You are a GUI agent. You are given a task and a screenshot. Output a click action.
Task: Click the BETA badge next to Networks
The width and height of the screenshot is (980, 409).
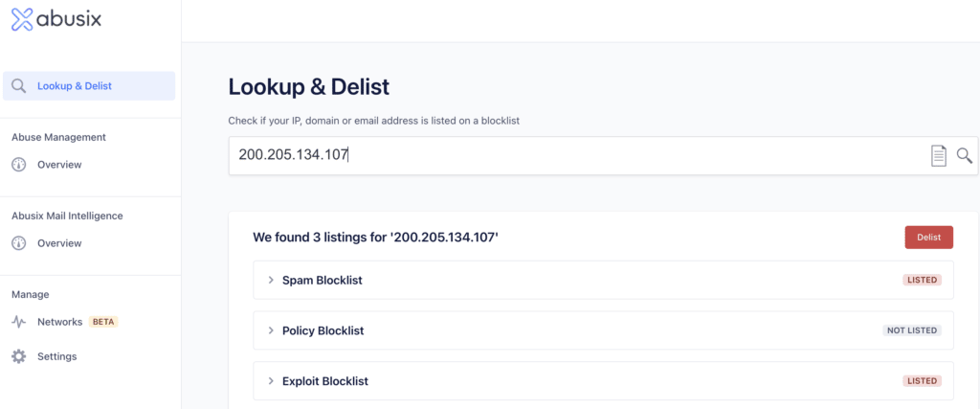[x=103, y=322]
